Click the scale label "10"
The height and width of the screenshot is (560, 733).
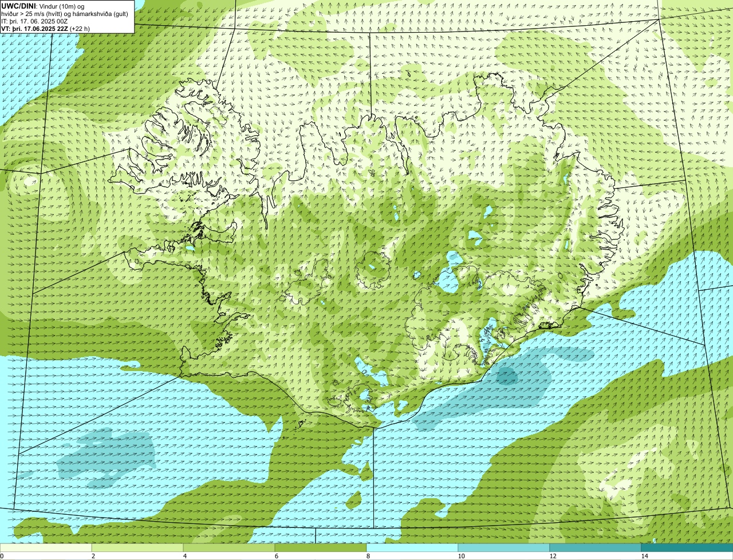pyautogui.click(x=461, y=556)
